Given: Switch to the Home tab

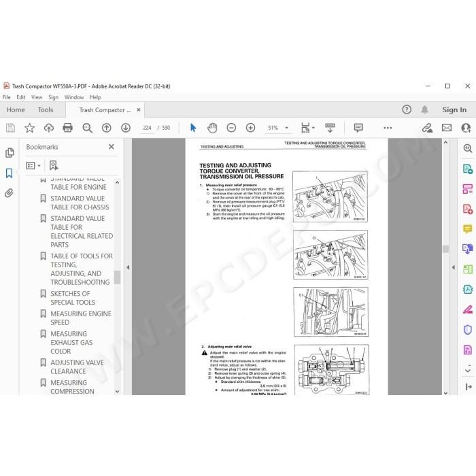Looking at the screenshot, I should [x=16, y=110].
